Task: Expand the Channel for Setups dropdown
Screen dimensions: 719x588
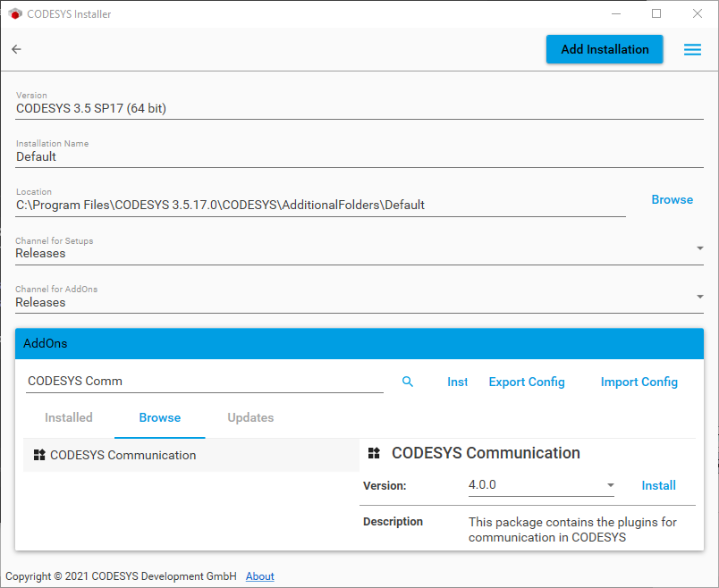Action: pyautogui.click(x=699, y=248)
